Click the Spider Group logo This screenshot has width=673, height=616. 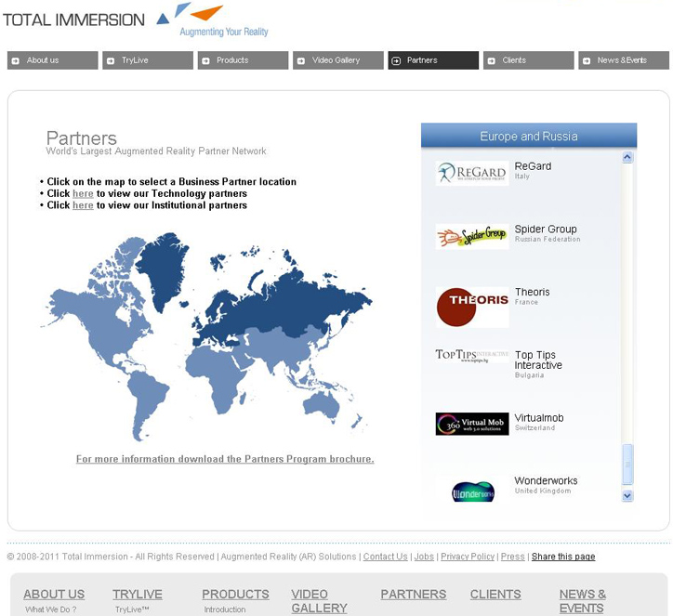tap(472, 236)
